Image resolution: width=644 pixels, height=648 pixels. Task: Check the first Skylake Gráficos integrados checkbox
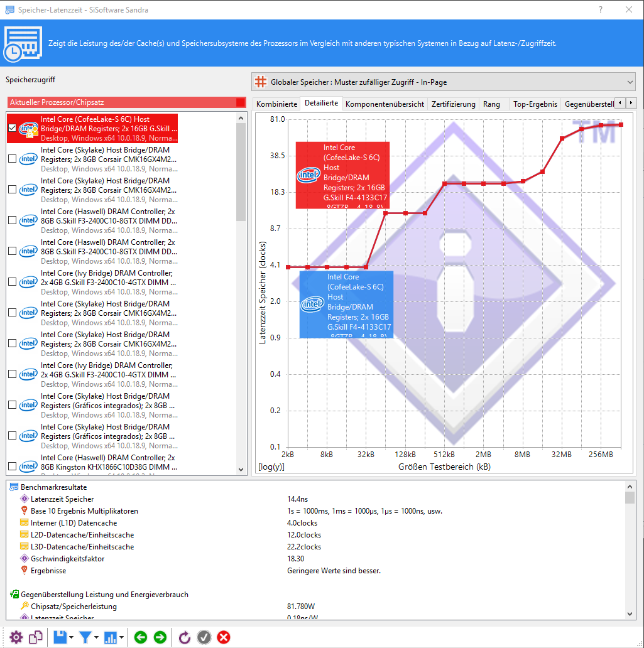click(x=13, y=405)
